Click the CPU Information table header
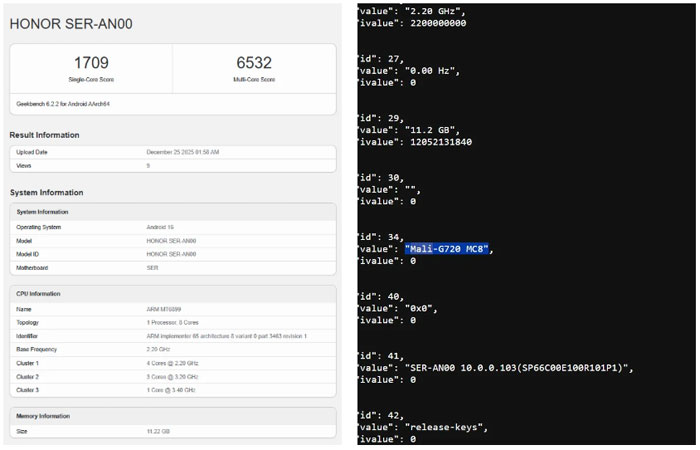 [38, 293]
